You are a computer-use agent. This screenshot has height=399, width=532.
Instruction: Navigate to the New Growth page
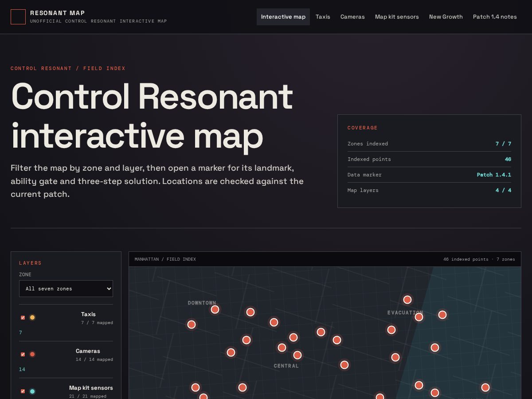coord(446,17)
